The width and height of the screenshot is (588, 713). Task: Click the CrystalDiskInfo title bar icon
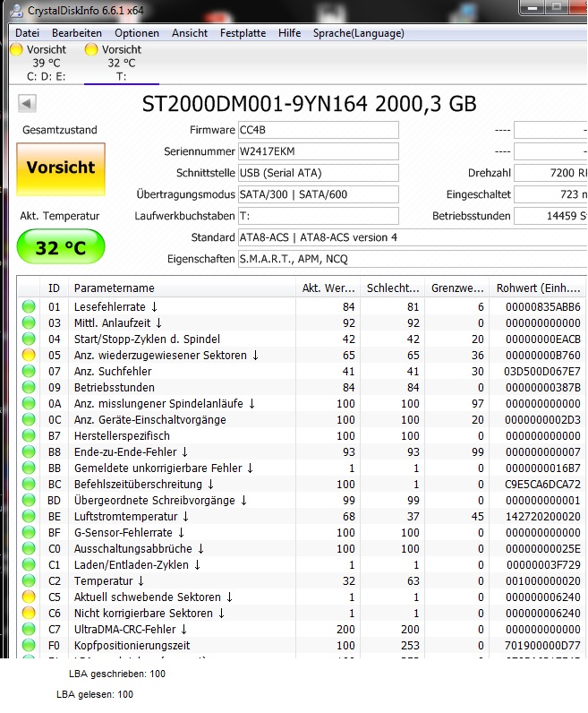16,10
